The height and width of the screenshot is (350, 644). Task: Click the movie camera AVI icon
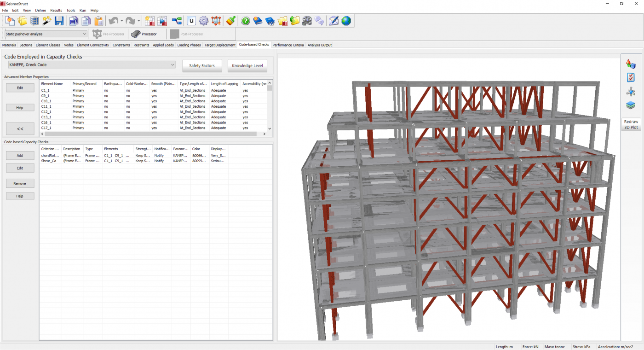(307, 21)
